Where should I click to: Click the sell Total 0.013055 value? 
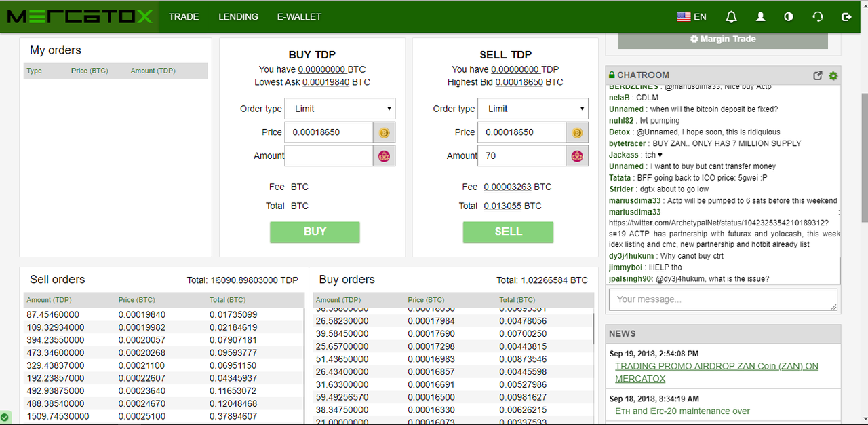click(502, 206)
